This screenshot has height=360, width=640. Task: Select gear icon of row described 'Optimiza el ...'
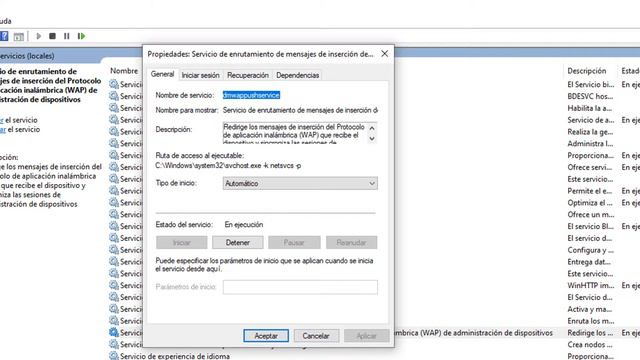click(x=114, y=203)
